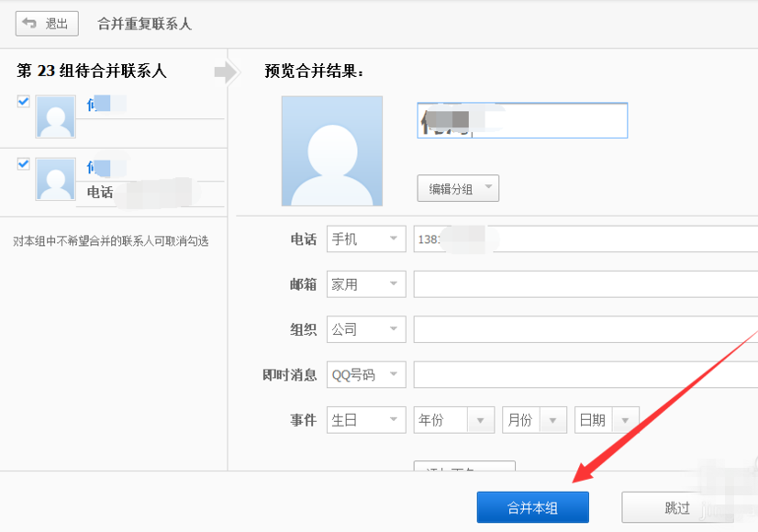Open the 月份 month dropdown
The height and width of the screenshot is (532, 758).
(534, 419)
